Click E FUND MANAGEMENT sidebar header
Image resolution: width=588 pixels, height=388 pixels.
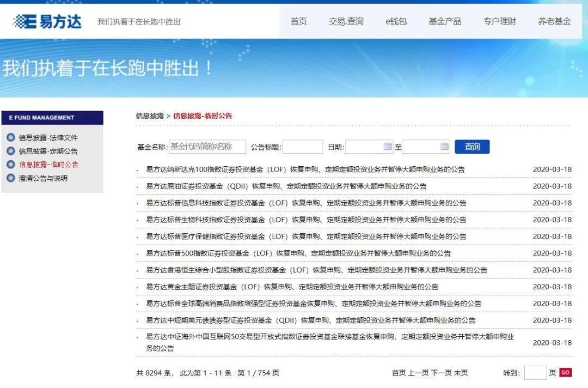52,118
